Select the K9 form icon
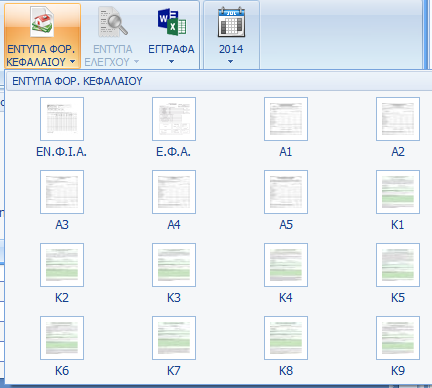The width and height of the screenshot is (432, 388). pyautogui.click(x=398, y=338)
